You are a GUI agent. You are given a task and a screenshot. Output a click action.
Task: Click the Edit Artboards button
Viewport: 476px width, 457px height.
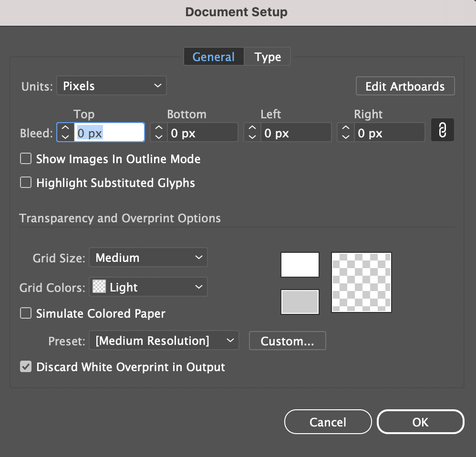click(405, 86)
